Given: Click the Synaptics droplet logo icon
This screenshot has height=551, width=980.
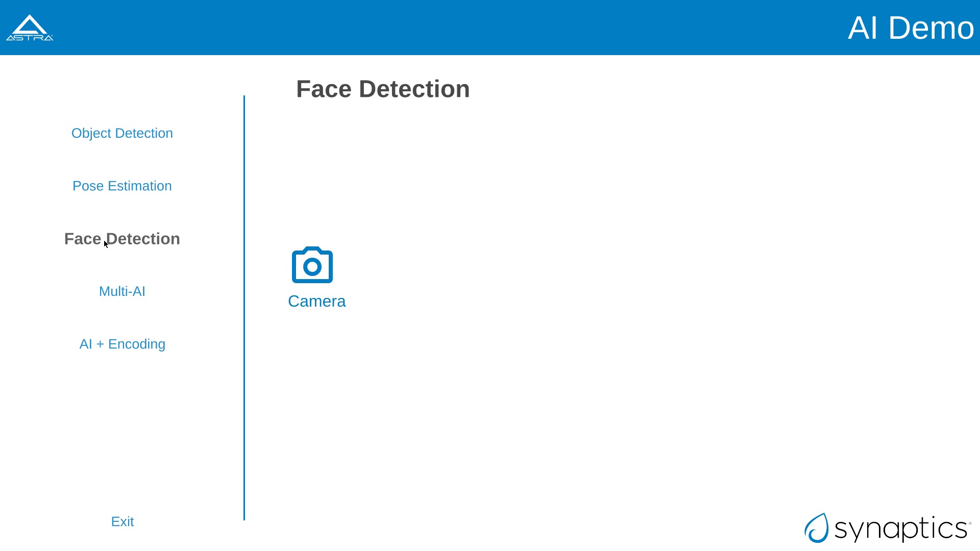Looking at the screenshot, I should [816, 528].
